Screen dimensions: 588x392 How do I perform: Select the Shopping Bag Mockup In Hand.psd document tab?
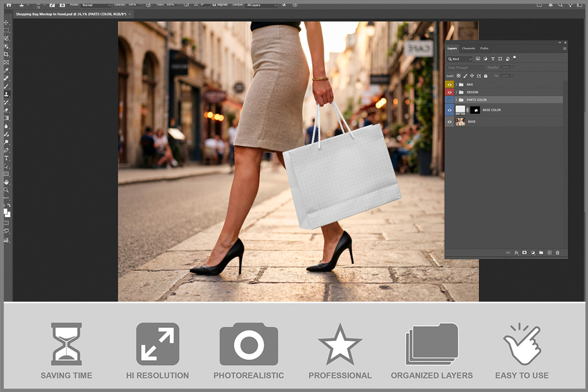pyautogui.click(x=73, y=15)
